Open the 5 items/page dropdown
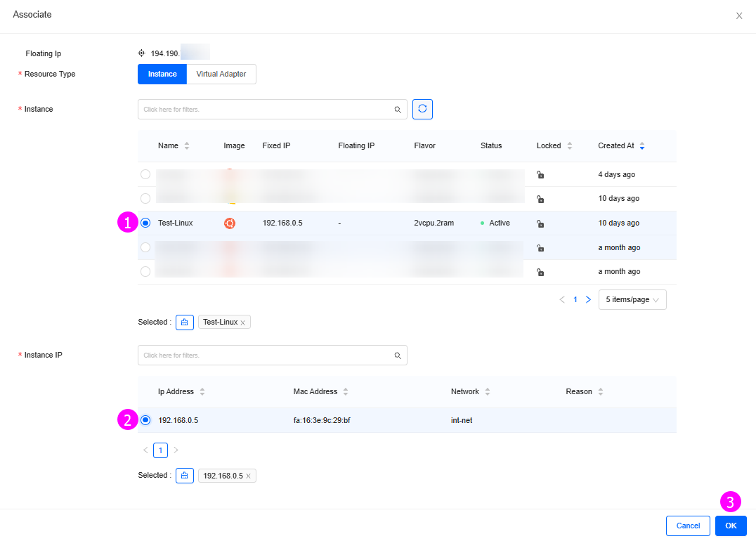The width and height of the screenshot is (756, 541). click(x=632, y=299)
